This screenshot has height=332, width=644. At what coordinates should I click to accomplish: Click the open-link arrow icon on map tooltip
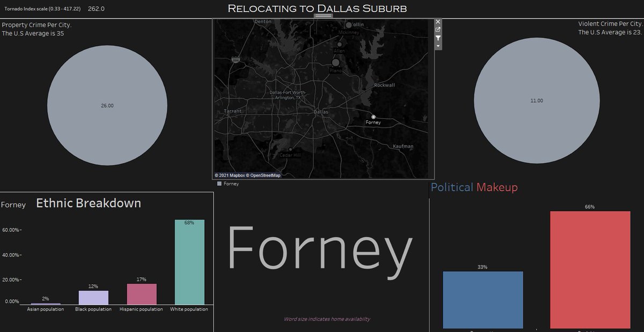[x=438, y=30]
